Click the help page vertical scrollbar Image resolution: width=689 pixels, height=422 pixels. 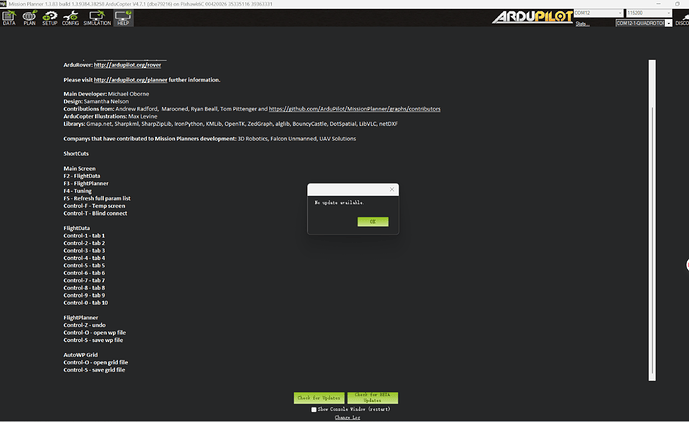click(652, 220)
